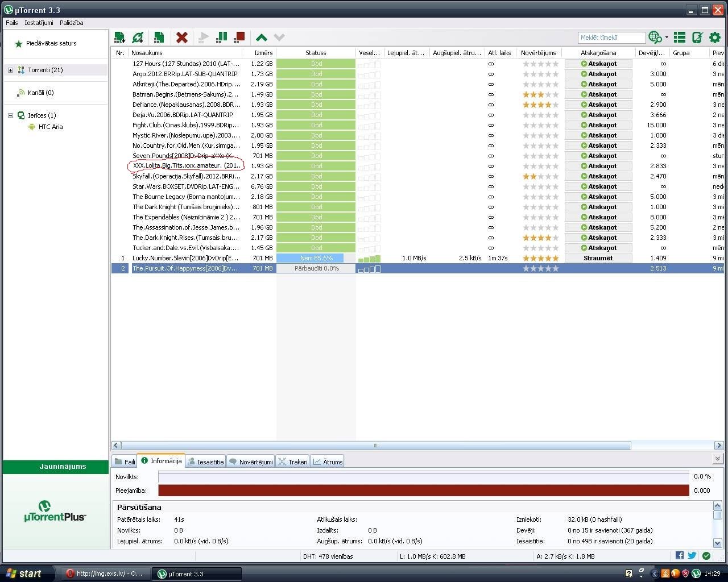The image size is (728, 582).
Task: Pause the selected torrent from the toolbar
Action: pyautogui.click(x=221, y=38)
